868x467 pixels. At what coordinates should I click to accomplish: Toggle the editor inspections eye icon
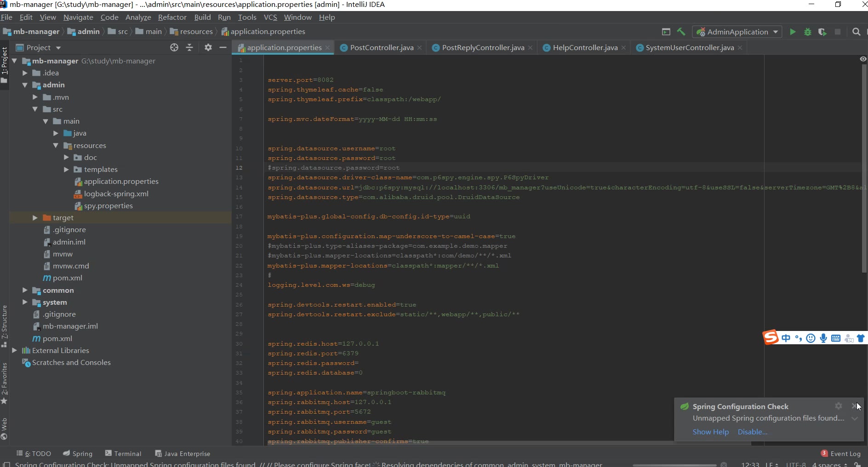[x=863, y=59]
